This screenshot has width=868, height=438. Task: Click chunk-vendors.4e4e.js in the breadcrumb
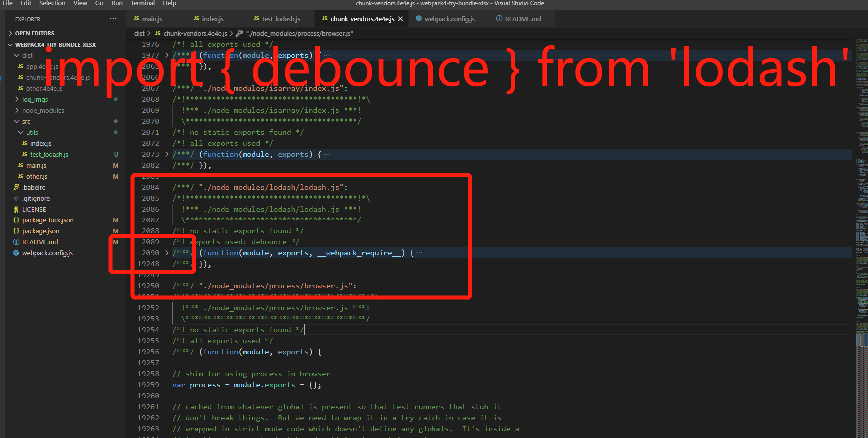pyautogui.click(x=195, y=33)
